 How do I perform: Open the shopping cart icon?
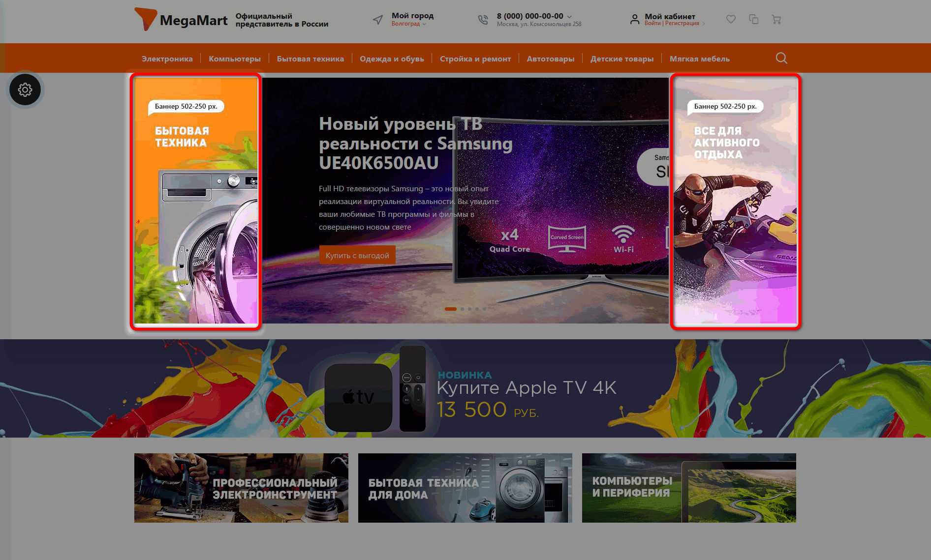pyautogui.click(x=776, y=20)
